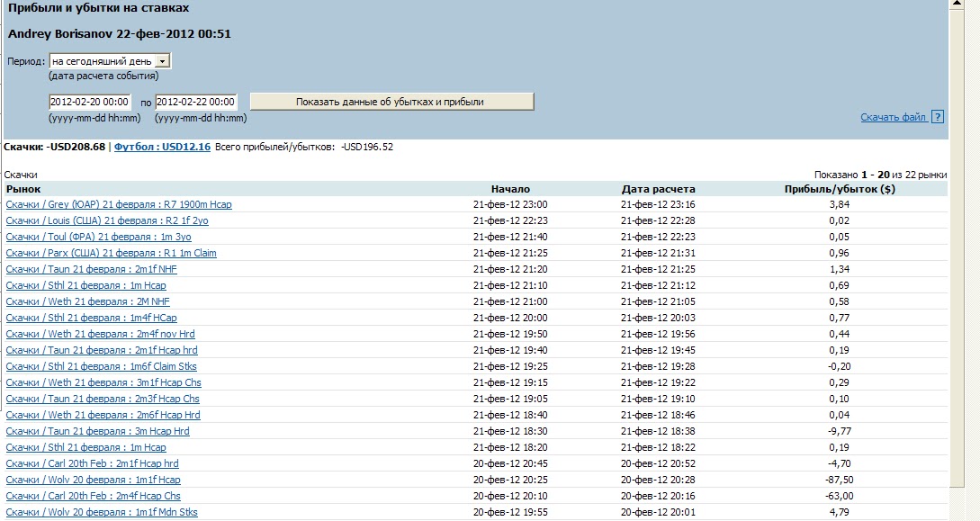Click the start date field 2012-02-20 00:00

pyautogui.click(x=89, y=102)
